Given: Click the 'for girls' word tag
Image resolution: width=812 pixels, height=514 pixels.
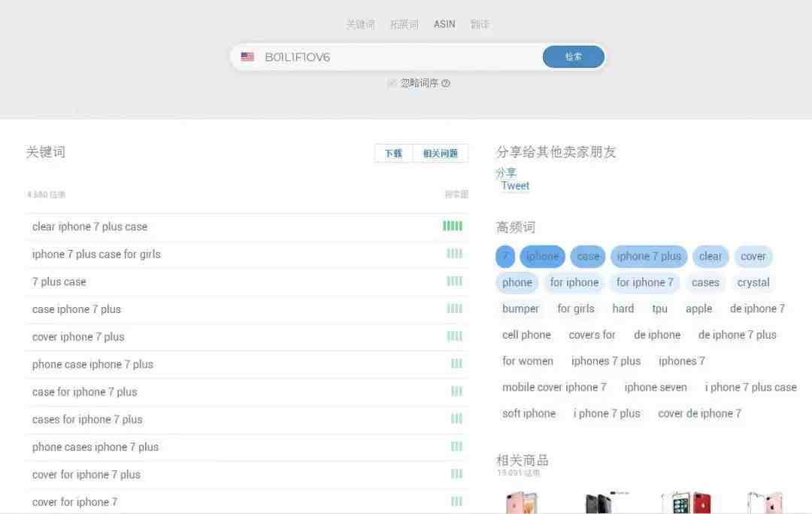Looking at the screenshot, I should pos(576,309).
